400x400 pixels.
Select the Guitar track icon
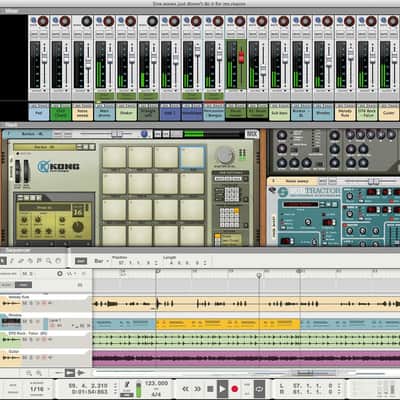(11, 358)
